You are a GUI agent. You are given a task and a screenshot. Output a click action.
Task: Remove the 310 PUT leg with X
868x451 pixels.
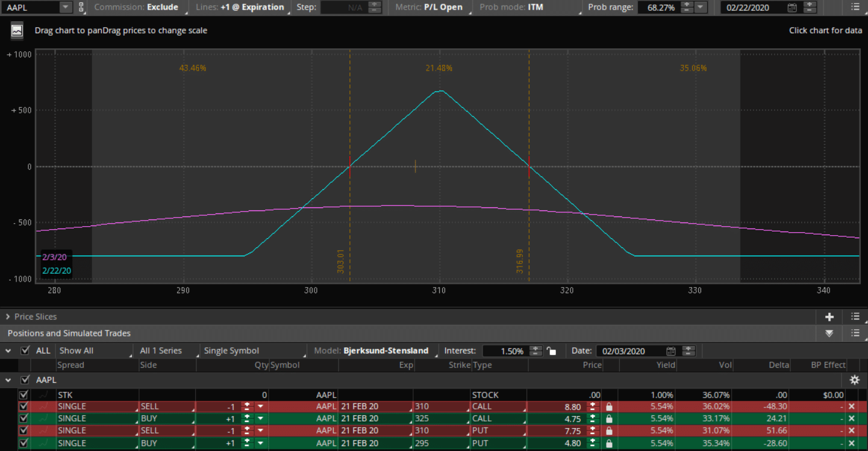(x=852, y=430)
